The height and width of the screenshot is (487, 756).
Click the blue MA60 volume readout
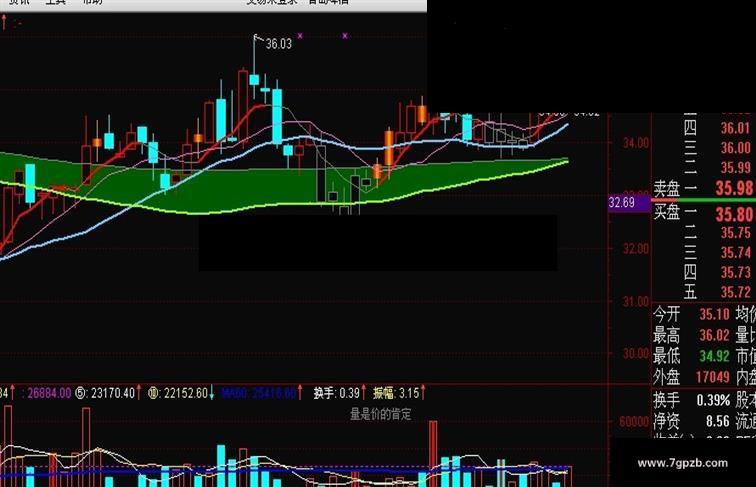(259, 393)
